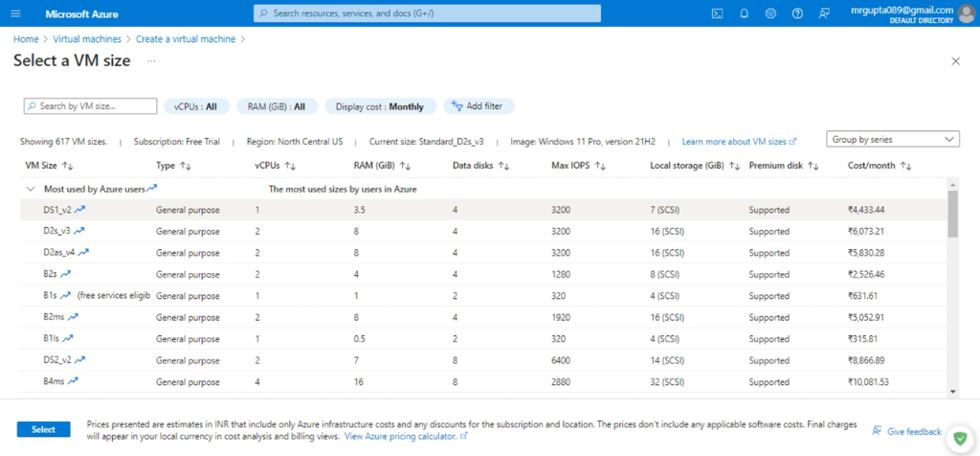This screenshot has height=456, width=980.
Task: Open the Group by series dropdown
Action: [892, 140]
